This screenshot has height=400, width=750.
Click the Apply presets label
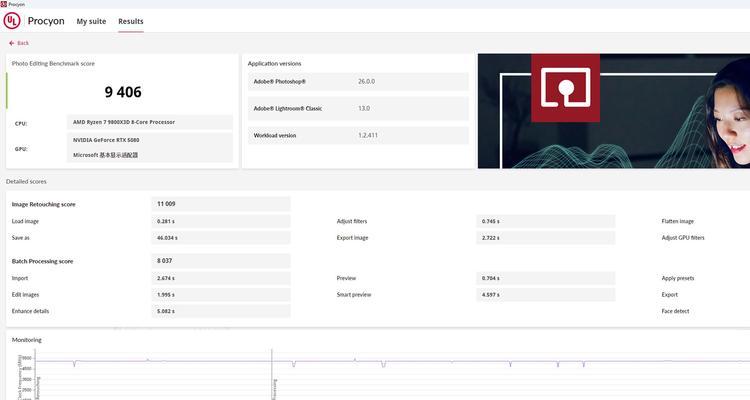coord(678,278)
